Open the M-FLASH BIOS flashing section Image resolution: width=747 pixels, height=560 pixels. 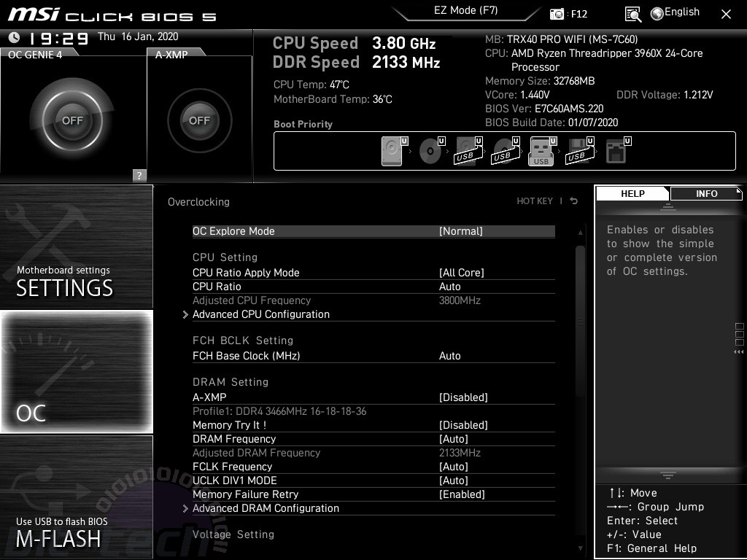(76, 497)
